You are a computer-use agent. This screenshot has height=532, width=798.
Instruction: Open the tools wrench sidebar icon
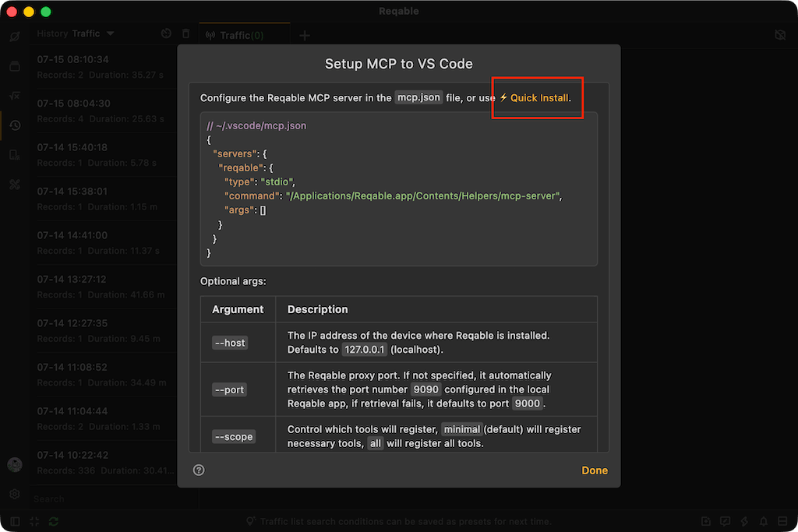[x=15, y=185]
